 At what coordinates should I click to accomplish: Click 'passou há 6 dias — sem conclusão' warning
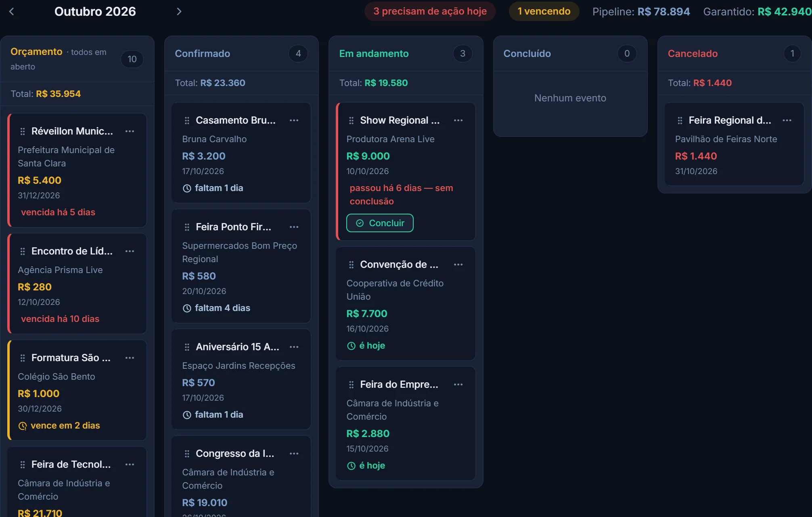pyautogui.click(x=401, y=195)
